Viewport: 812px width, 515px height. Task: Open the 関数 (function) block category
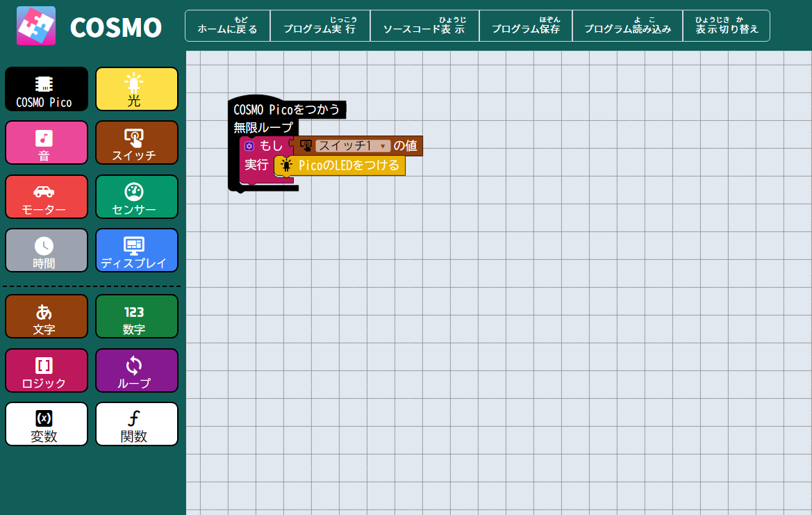pyautogui.click(x=137, y=424)
